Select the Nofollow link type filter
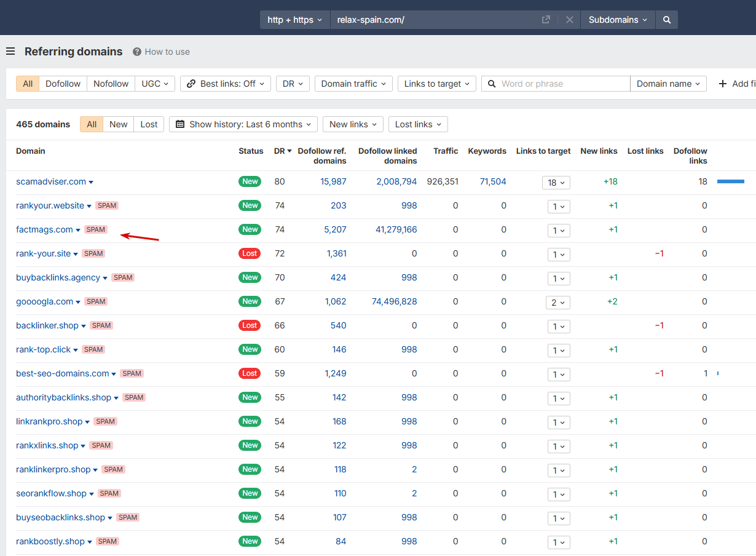This screenshot has width=756, height=556. 111,84
